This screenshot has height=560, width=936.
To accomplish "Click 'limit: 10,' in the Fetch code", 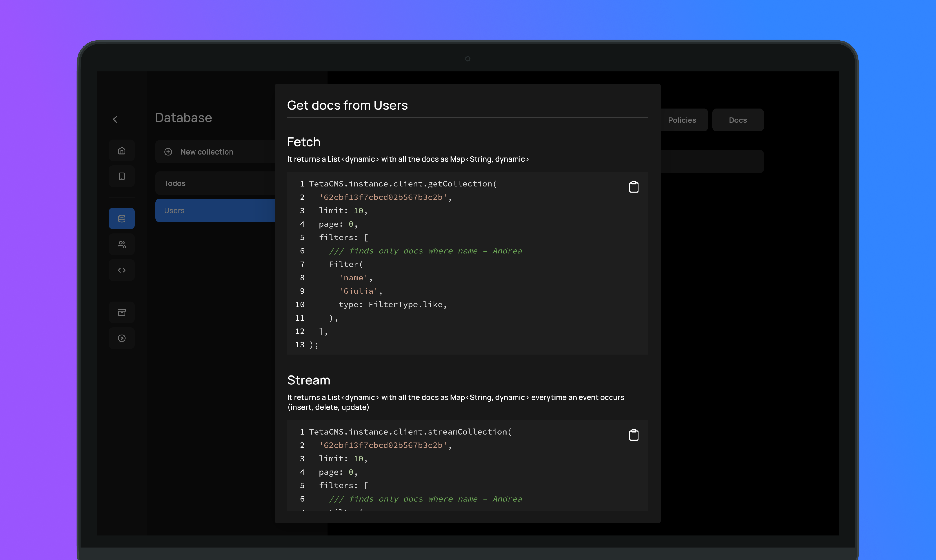I will click(x=343, y=211).
